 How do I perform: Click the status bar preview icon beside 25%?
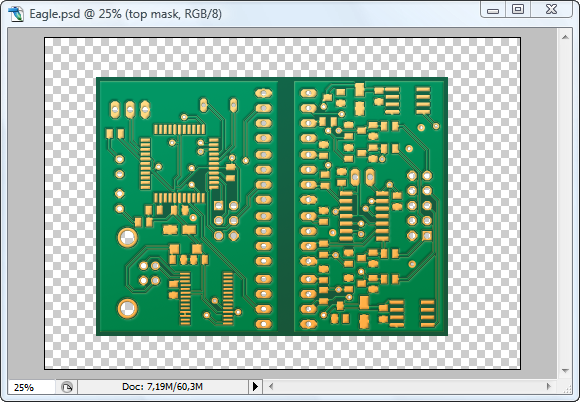click(67, 387)
